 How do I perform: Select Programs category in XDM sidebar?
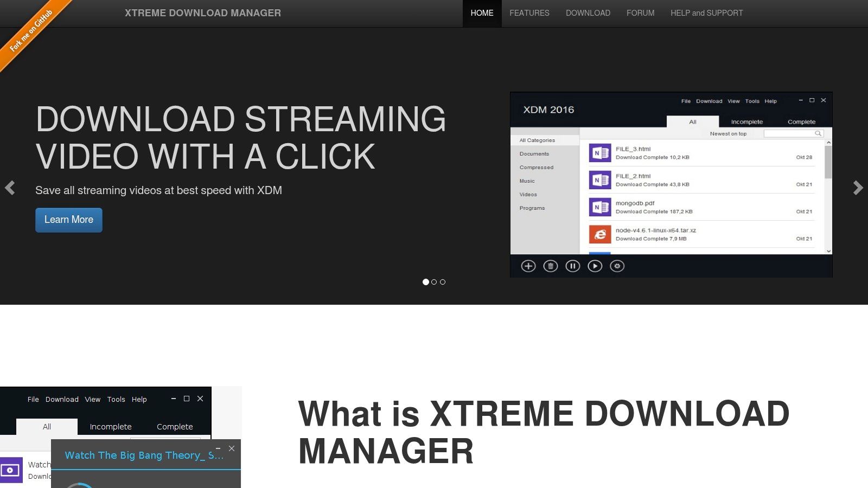[532, 208]
